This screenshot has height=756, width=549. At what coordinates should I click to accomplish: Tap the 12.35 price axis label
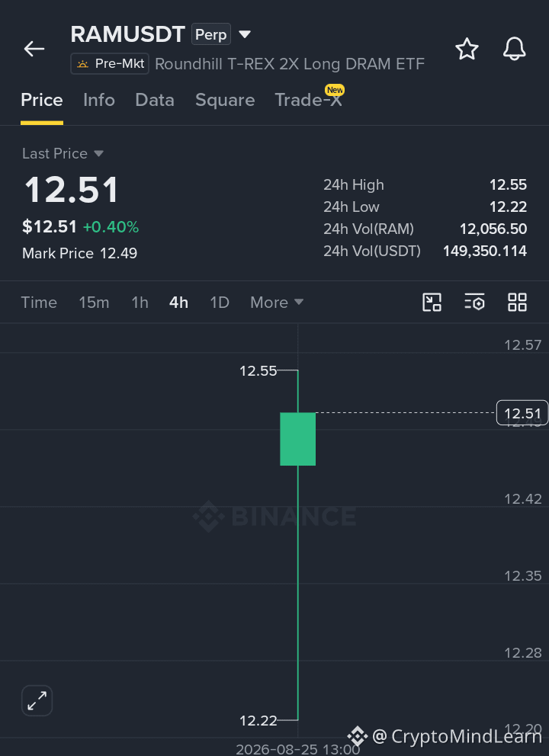[523, 575]
